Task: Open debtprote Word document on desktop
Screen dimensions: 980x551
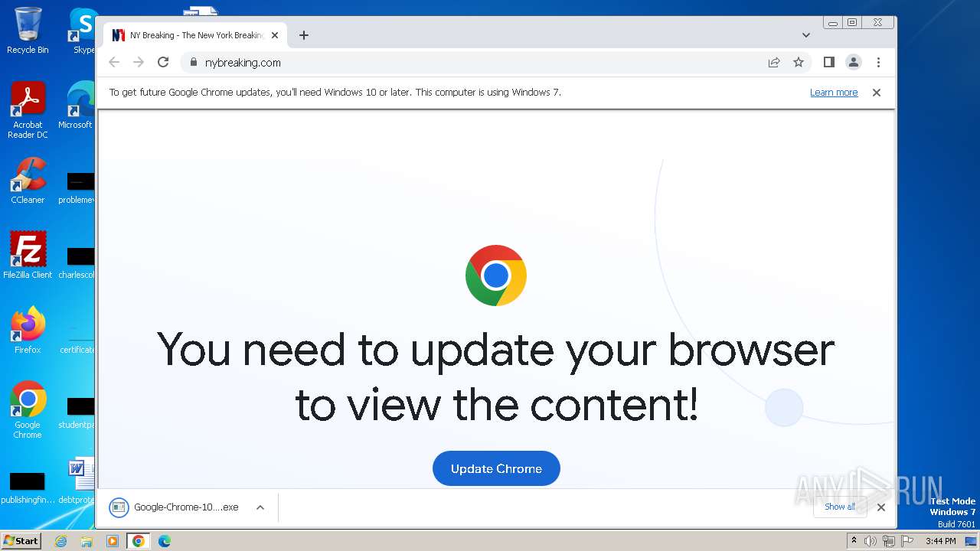Action: point(77,481)
